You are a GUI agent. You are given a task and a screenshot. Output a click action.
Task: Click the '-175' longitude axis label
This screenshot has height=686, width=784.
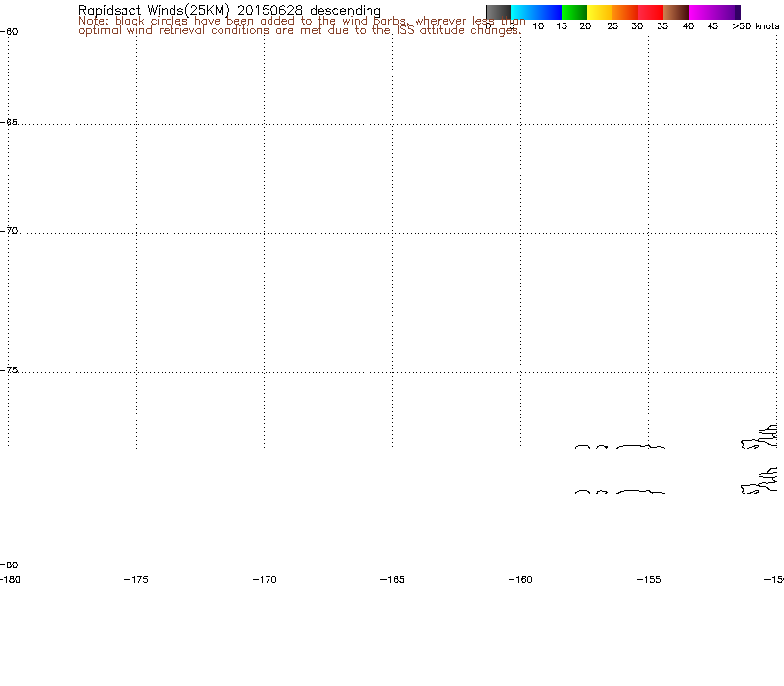point(136,580)
